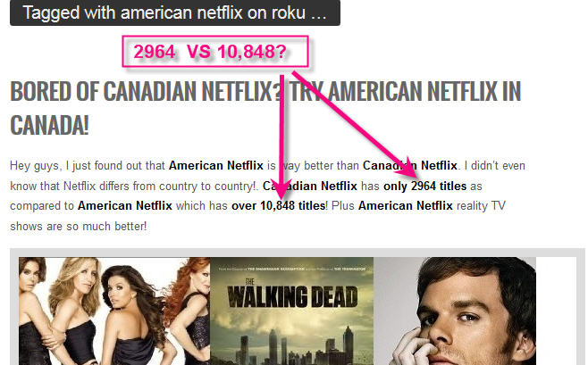
Task: Click 'American Netflix' following 'compared to'
Action: coord(125,206)
